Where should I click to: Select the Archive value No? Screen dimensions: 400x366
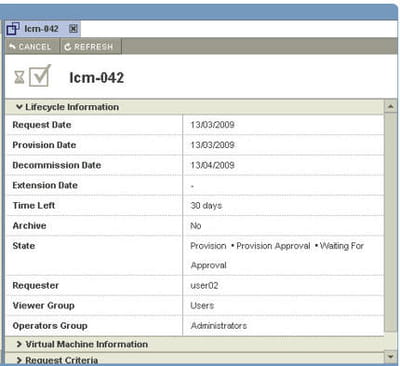[196, 226]
